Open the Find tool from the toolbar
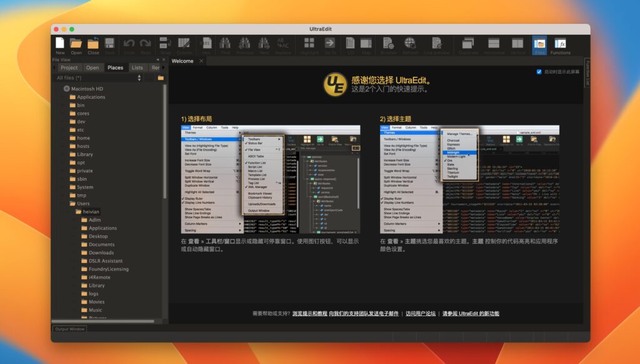Viewport: 640px width, 364px height. tap(226, 44)
